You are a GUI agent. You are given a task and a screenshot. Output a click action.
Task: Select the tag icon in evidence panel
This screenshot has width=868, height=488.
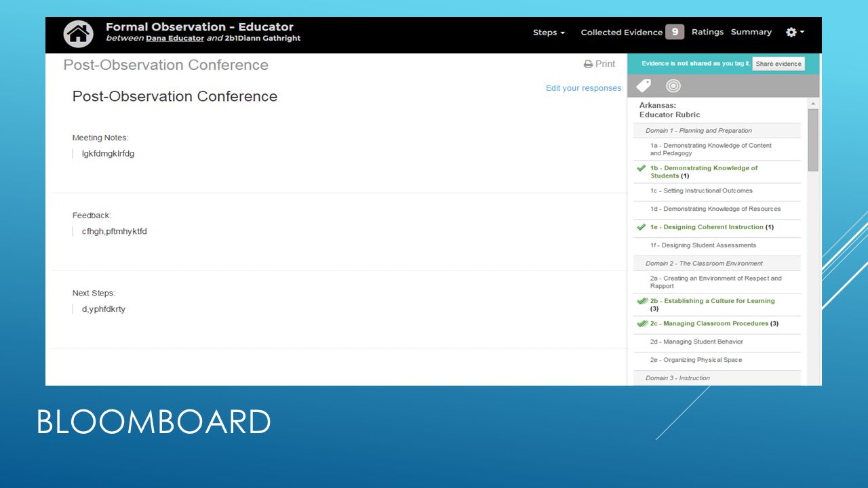click(644, 86)
